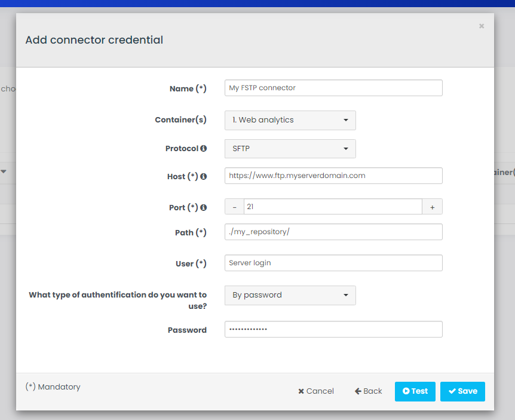This screenshot has width=515, height=420.
Task: Go back with the Back button
Action: [368, 391]
